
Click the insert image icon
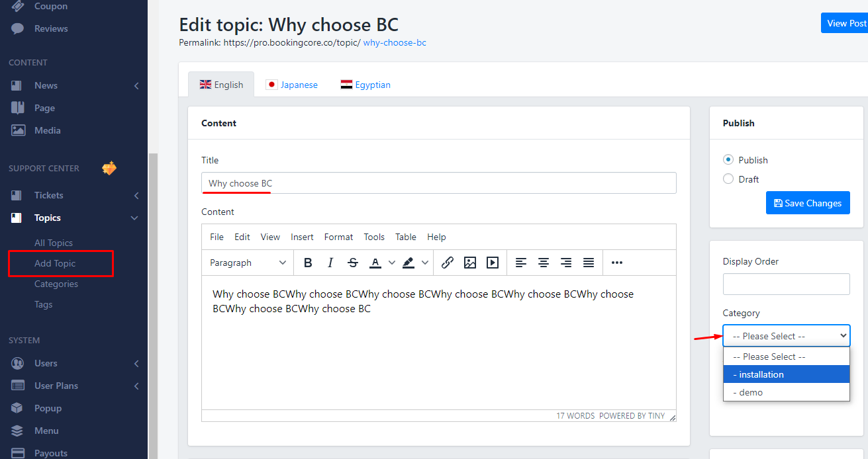click(x=470, y=263)
